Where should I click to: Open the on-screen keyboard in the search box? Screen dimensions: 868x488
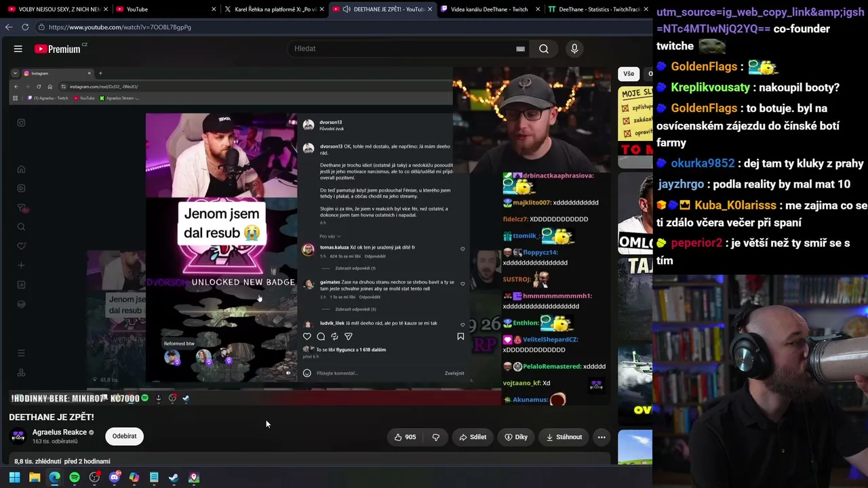(520, 49)
